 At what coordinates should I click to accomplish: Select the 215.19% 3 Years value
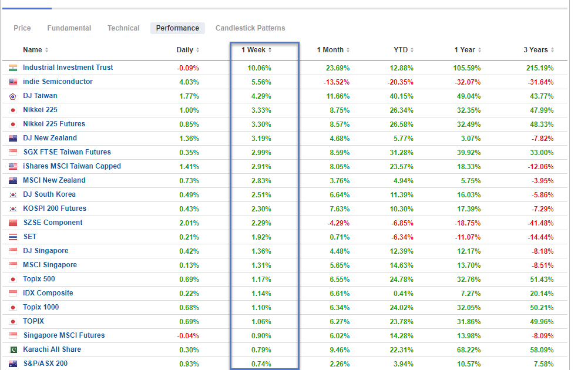pos(540,68)
